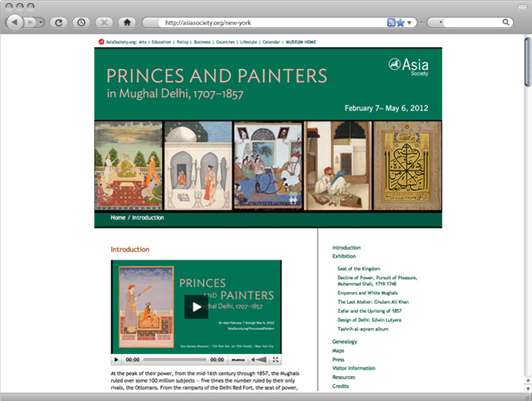Open Design of Delhi: Edwin Lutyens link

coord(369,320)
